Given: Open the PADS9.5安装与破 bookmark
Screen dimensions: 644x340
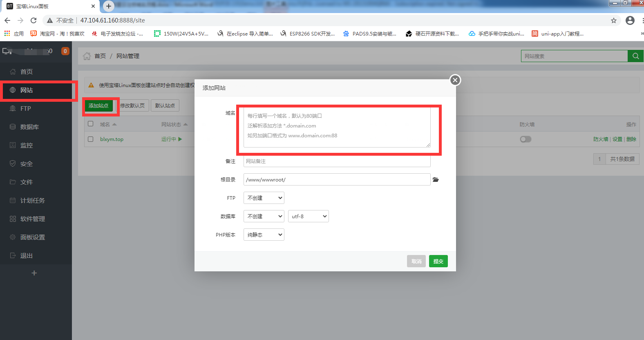Looking at the screenshot, I should coord(370,34).
